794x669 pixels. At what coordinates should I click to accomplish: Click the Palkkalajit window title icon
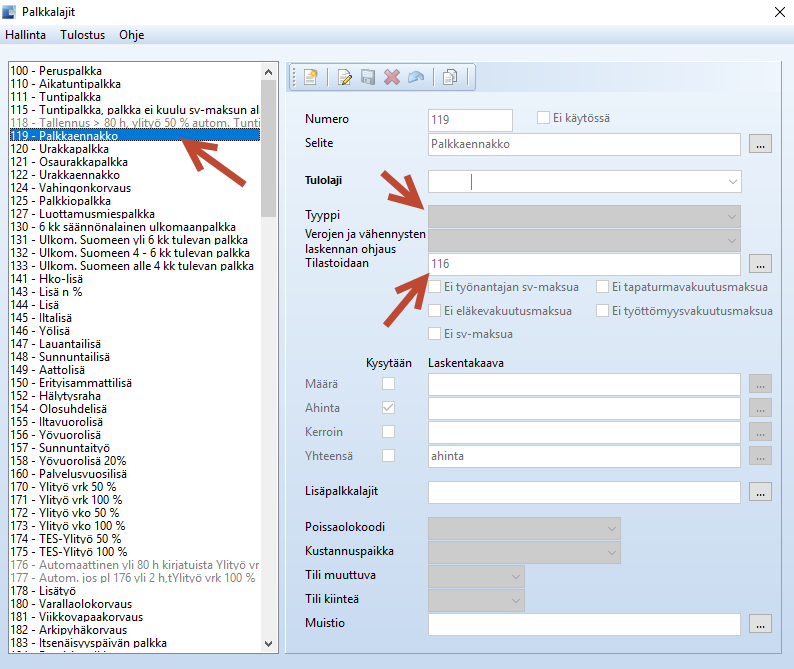click(x=9, y=12)
